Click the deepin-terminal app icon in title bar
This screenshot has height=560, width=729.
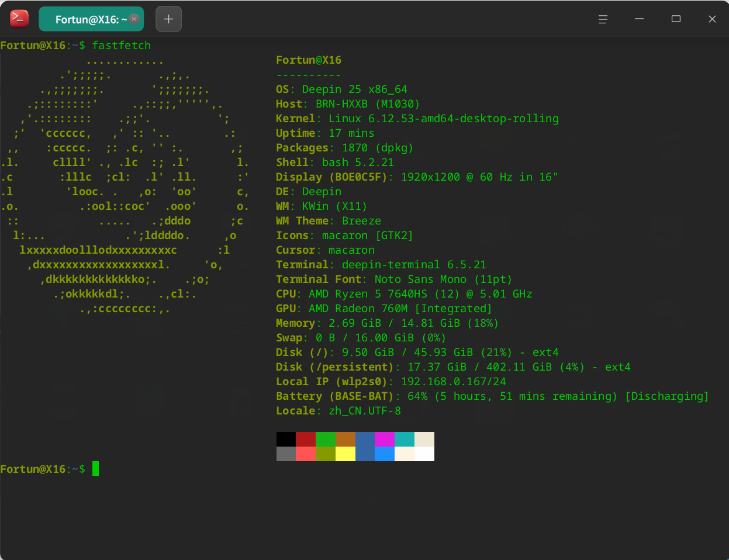click(19, 19)
